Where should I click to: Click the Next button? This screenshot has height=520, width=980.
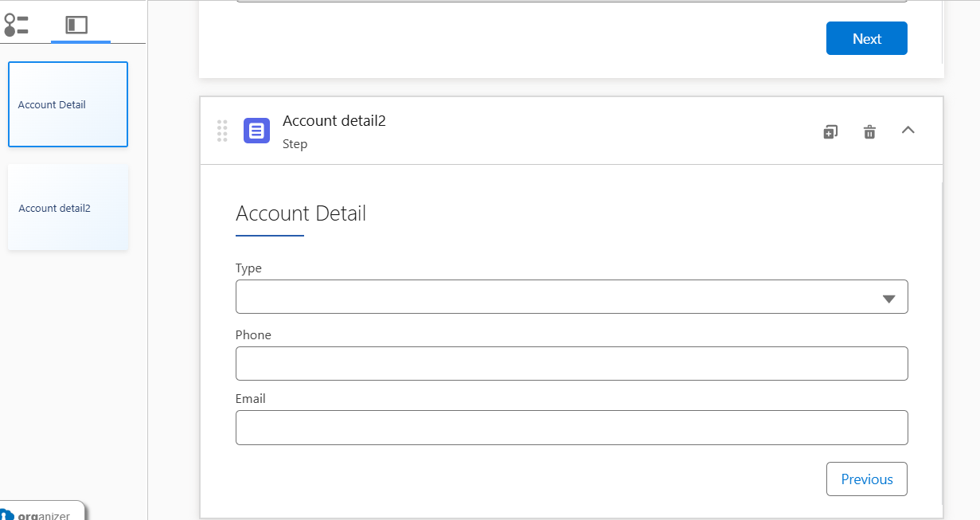point(866,38)
